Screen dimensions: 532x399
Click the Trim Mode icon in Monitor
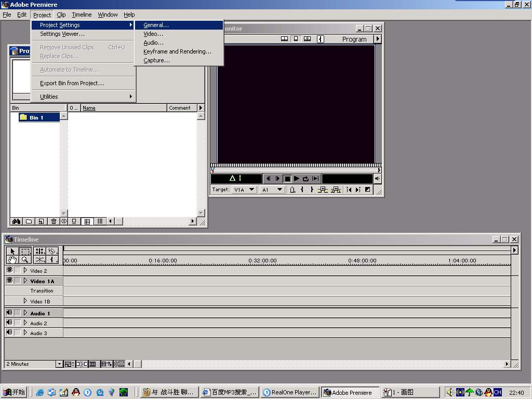[x=307, y=39]
